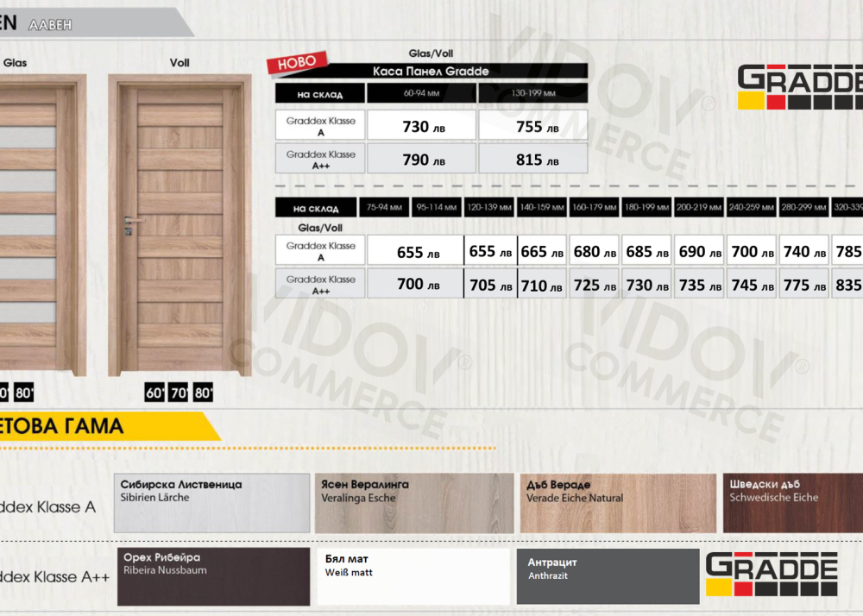863x616 pixels.
Task: Click the Каса Панел Gradde header
Action: point(431,71)
